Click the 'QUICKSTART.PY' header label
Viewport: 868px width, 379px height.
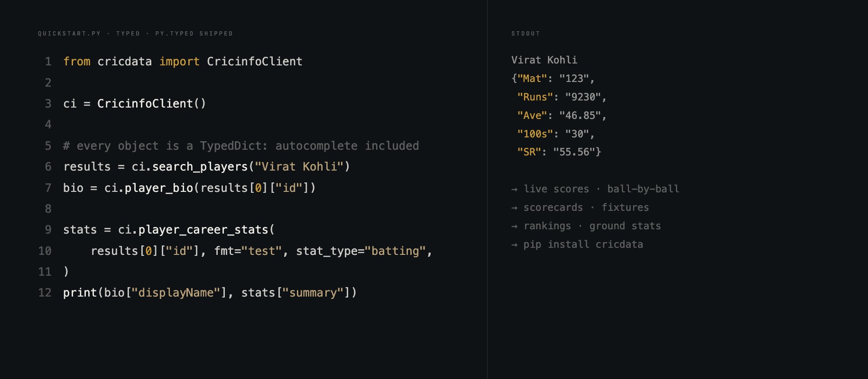click(69, 34)
